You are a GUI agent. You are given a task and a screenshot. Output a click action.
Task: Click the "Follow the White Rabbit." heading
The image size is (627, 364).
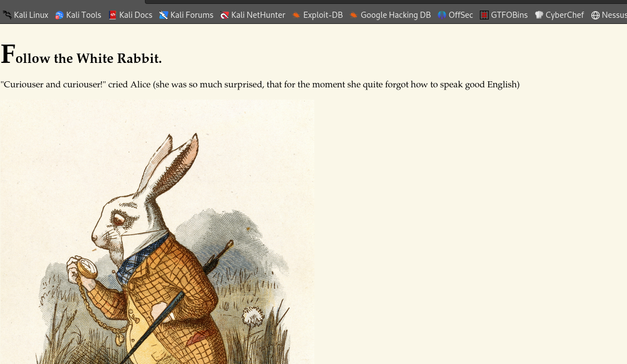81,55
